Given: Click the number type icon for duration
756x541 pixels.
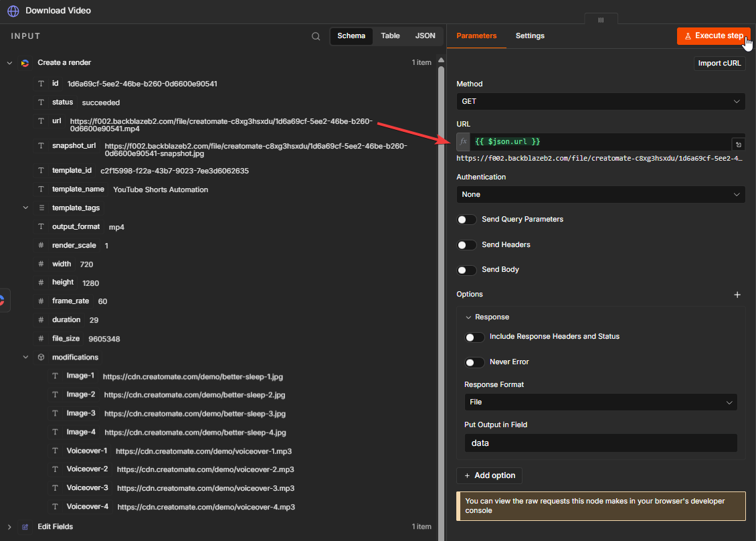Looking at the screenshot, I should point(41,319).
